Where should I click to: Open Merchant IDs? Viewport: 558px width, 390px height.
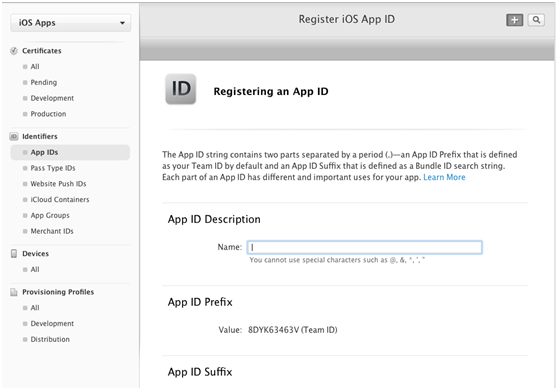52,231
